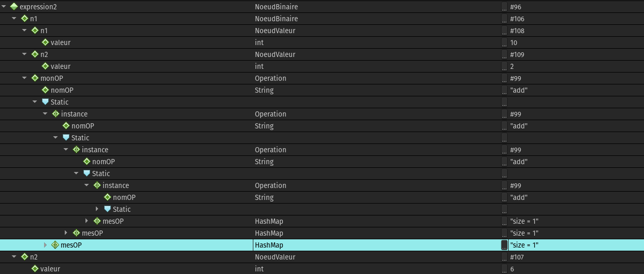
Task: Click the monOP field icon
Action: (x=35, y=78)
